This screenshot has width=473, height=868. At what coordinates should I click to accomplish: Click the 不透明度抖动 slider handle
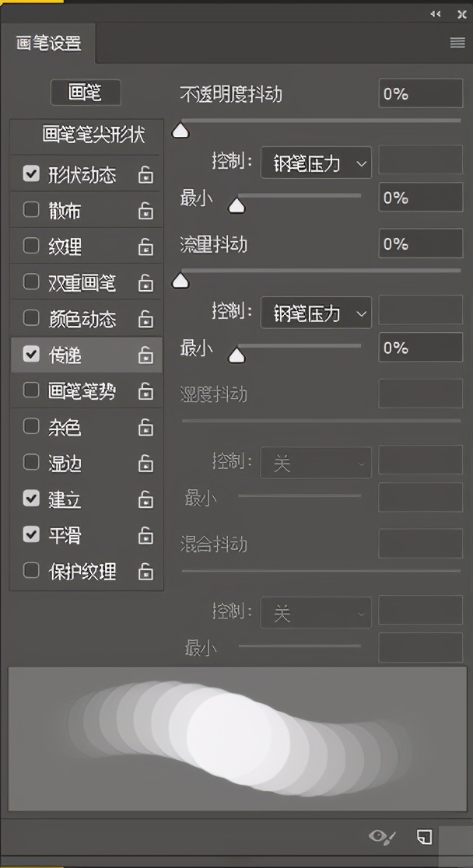(180, 131)
